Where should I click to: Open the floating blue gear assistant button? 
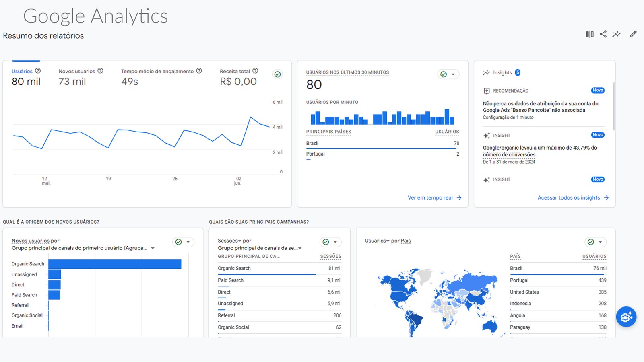pos(626,317)
